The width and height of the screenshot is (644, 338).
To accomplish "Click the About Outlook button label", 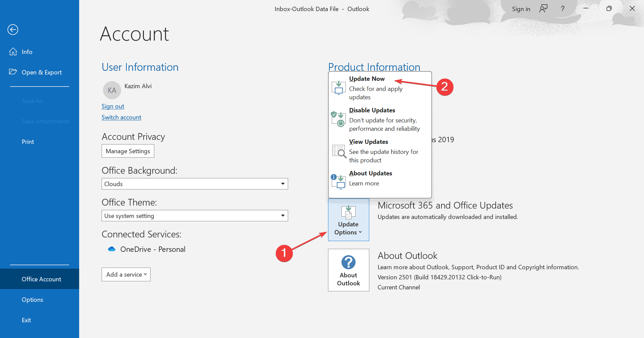I will 348,279.
